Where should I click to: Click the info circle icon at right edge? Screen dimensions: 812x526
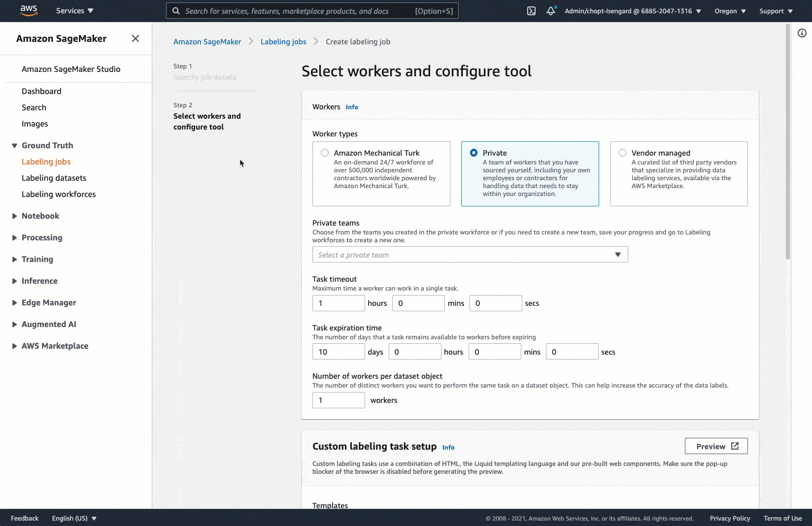[x=802, y=33]
